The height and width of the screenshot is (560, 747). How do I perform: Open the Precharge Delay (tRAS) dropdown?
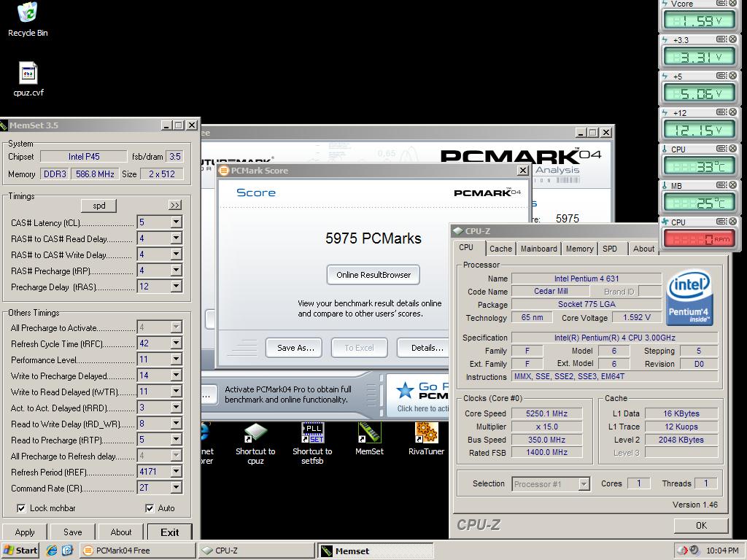[x=177, y=286]
